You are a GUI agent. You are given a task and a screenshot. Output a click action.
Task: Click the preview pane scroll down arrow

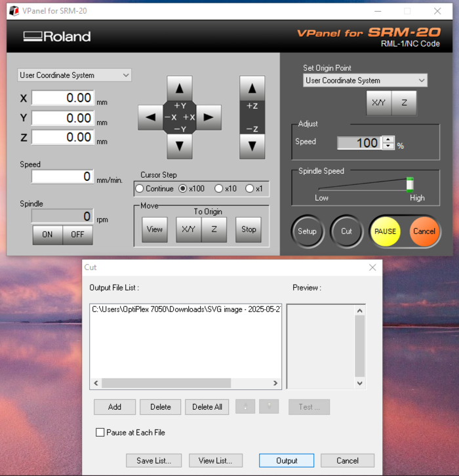tap(360, 383)
